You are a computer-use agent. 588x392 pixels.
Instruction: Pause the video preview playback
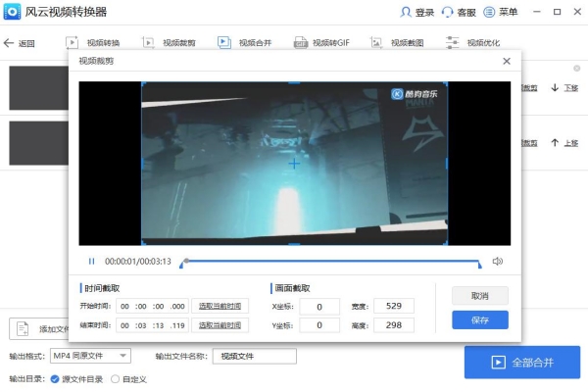[92, 262]
